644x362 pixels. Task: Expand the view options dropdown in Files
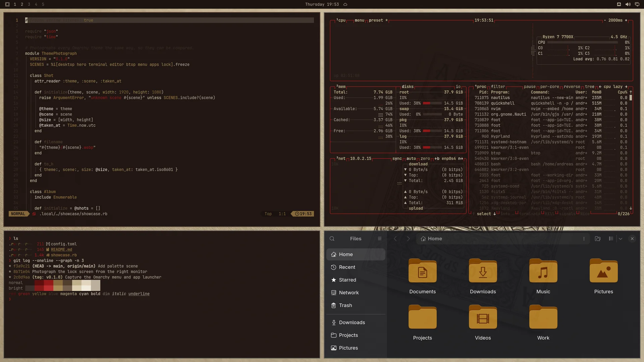[x=621, y=239]
